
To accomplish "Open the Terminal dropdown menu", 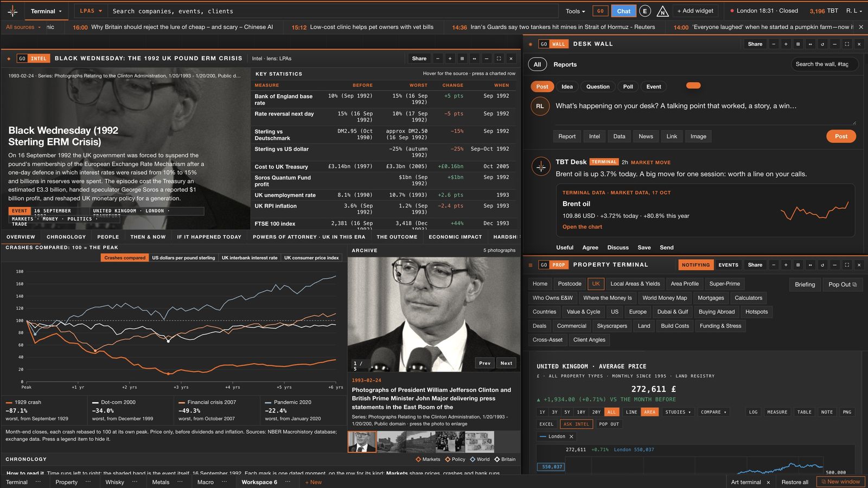I will point(46,11).
